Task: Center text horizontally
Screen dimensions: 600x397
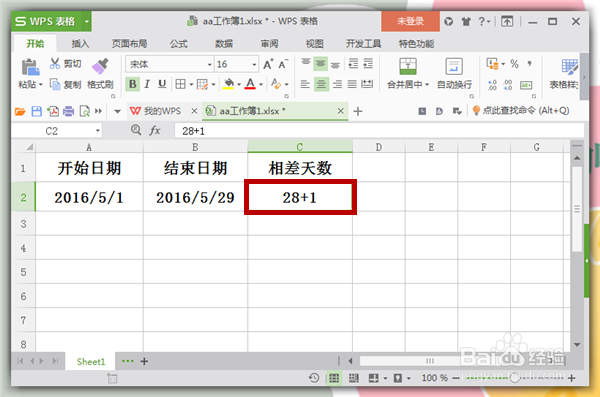Action: tap(321, 84)
